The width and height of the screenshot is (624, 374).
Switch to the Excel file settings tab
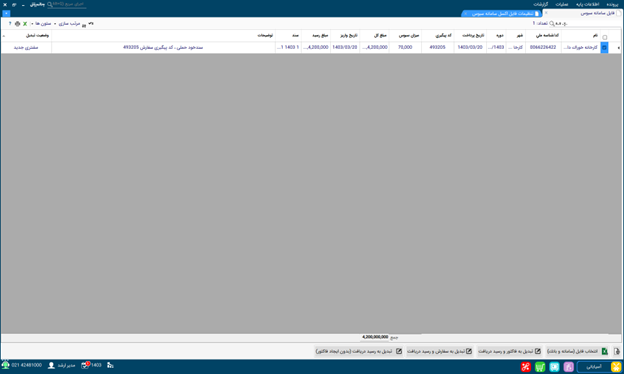(x=501, y=14)
